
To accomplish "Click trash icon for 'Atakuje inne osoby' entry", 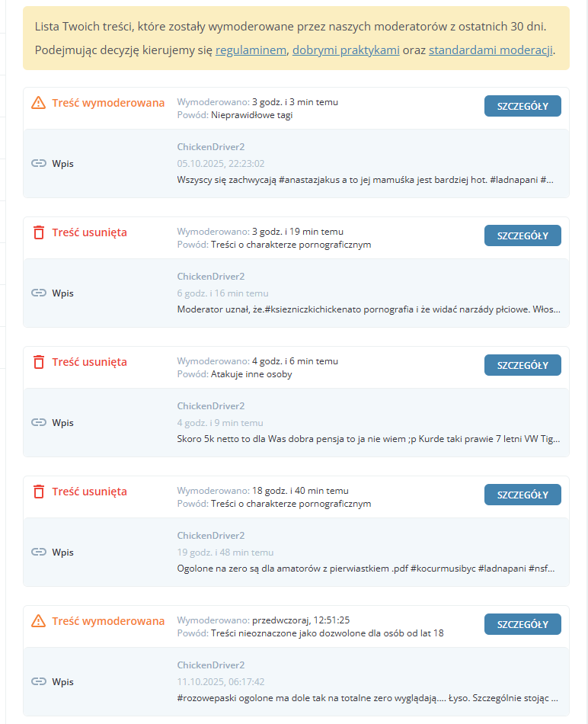I will click(38, 362).
